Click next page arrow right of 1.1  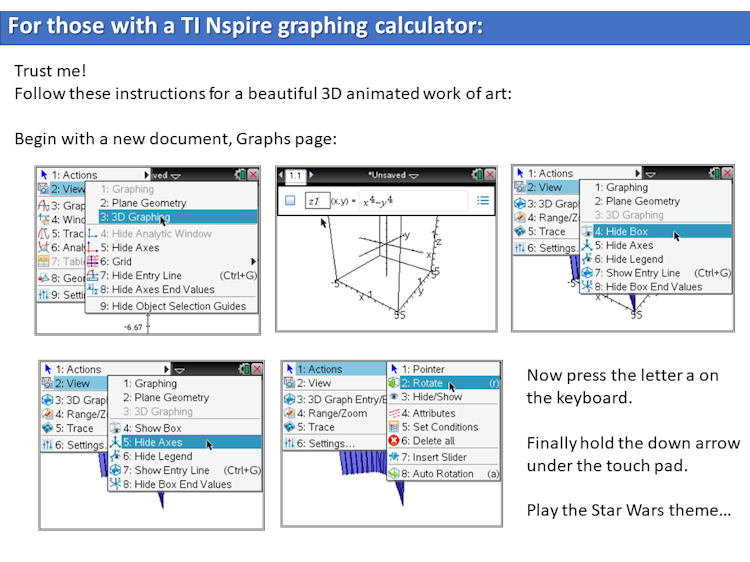tap(311, 175)
